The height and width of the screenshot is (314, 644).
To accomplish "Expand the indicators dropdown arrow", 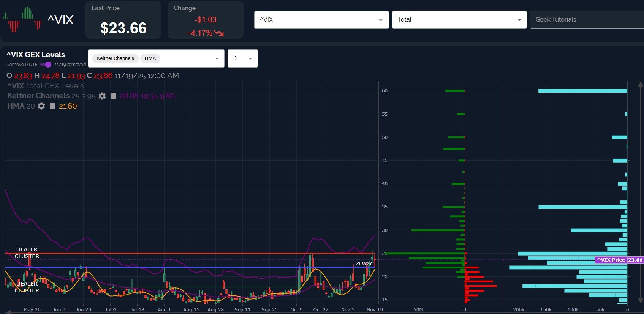I will pyautogui.click(x=217, y=58).
